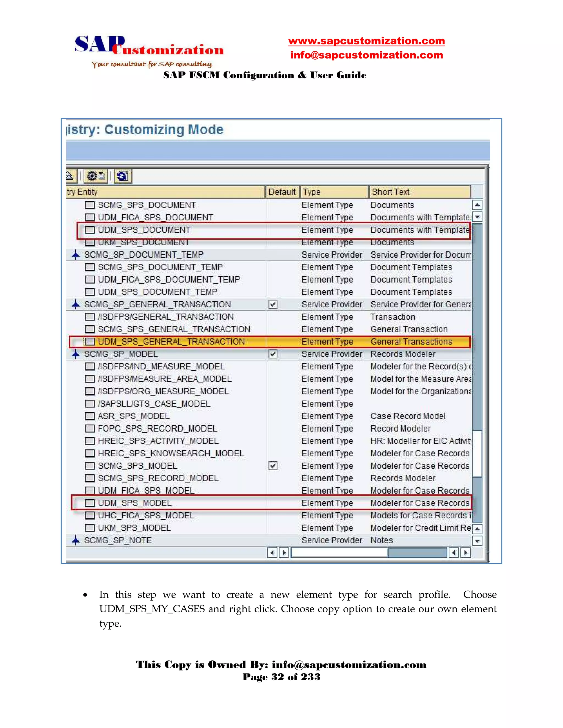Select the UDM_FICA_SPS_MODEL entry
Screen dimensions: 563x728
(x=146, y=491)
